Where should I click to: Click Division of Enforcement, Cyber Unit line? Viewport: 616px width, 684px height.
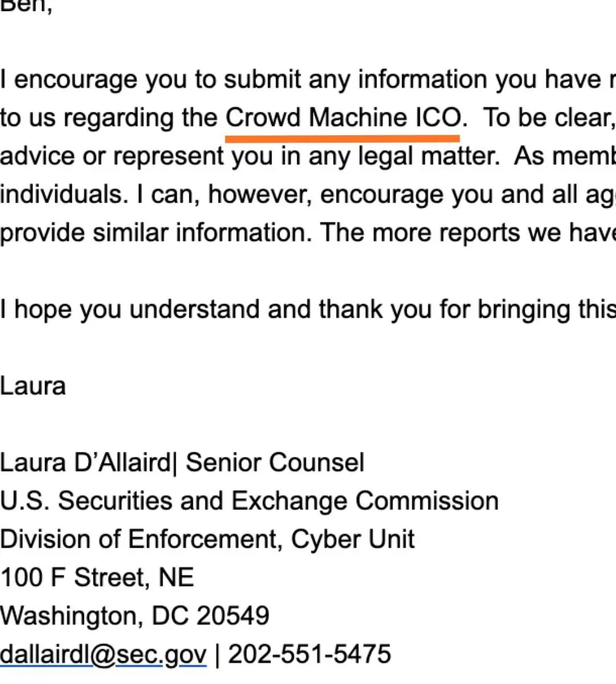tap(207, 539)
